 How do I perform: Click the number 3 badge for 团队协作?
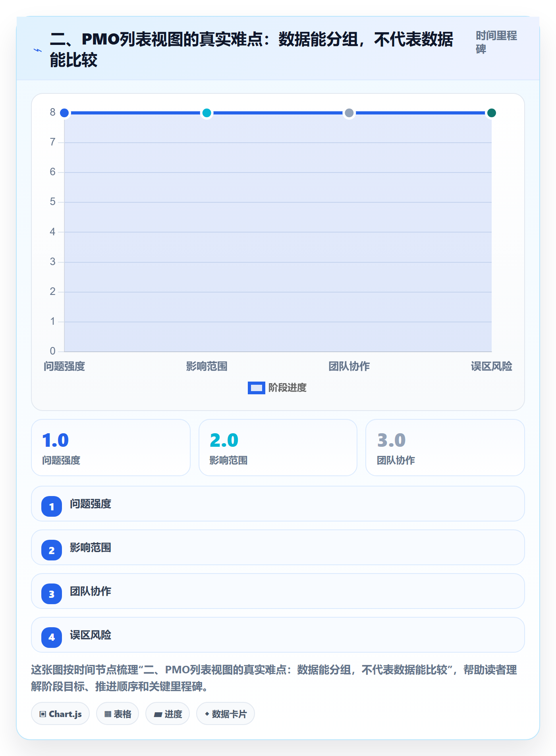click(x=52, y=594)
